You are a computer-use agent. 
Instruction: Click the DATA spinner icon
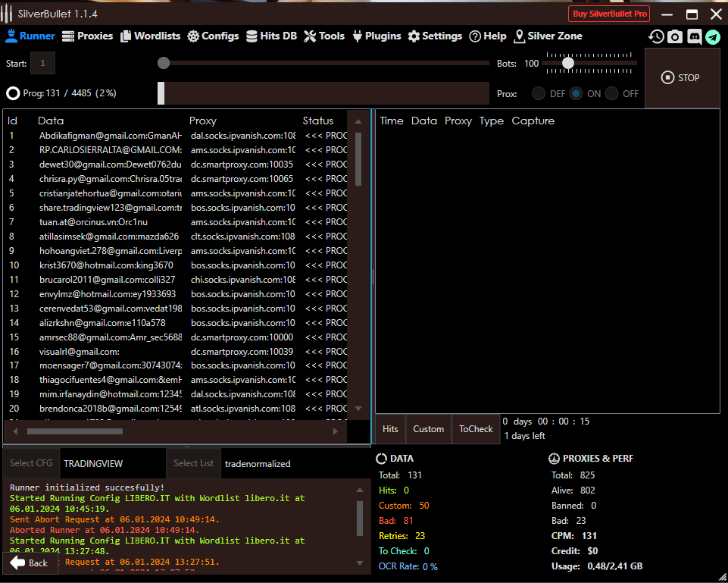[x=381, y=459]
